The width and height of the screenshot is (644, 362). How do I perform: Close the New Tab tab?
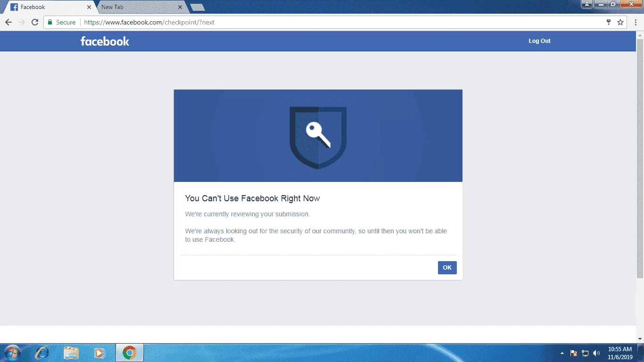[x=180, y=7]
